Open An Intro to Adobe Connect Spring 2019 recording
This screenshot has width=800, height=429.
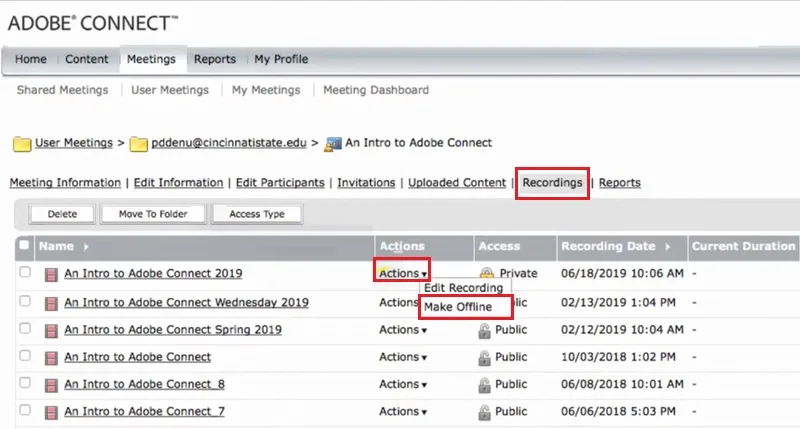pyautogui.click(x=173, y=330)
